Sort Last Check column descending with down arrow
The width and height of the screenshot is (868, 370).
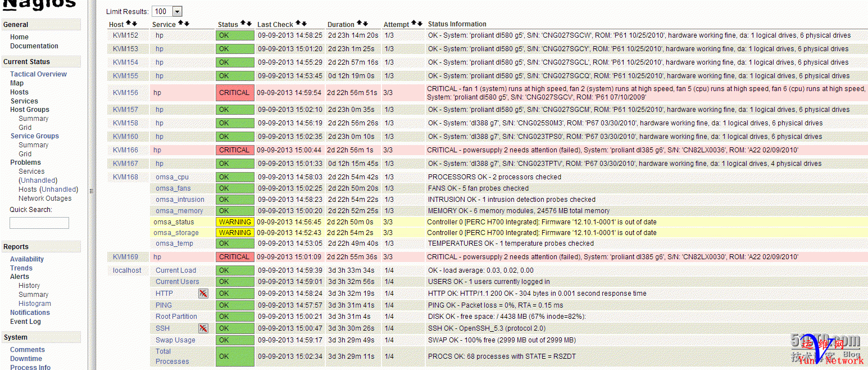304,23
